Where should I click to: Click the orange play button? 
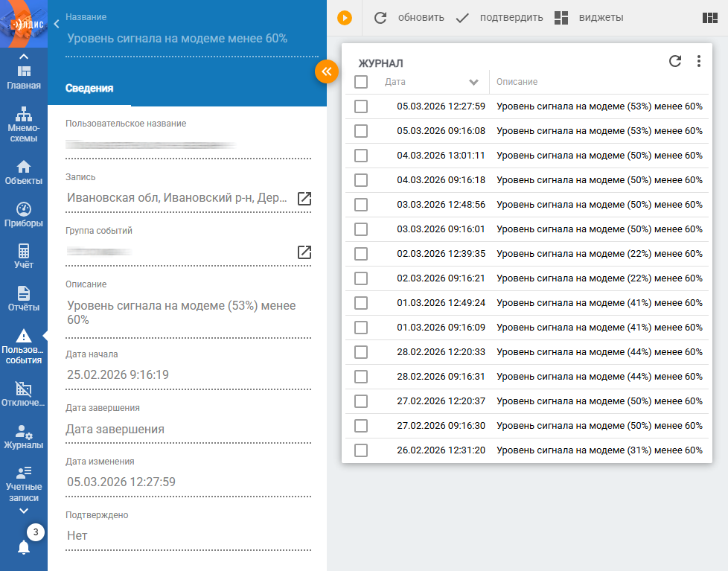(x=344, y=18)
